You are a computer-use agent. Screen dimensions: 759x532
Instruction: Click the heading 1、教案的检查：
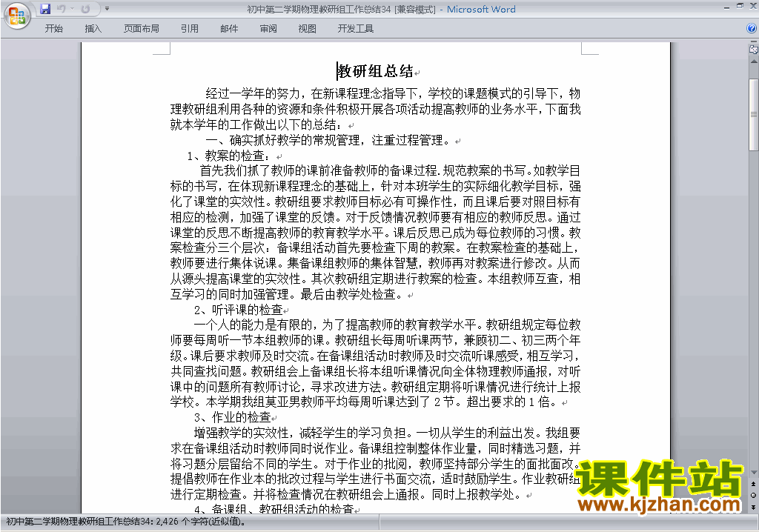(x=228, y=156)
